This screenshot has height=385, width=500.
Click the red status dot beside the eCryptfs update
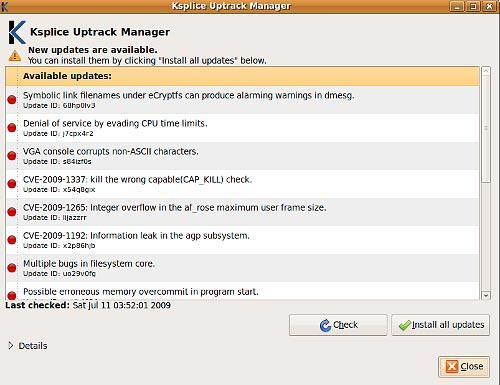click(x=12, y=100)
